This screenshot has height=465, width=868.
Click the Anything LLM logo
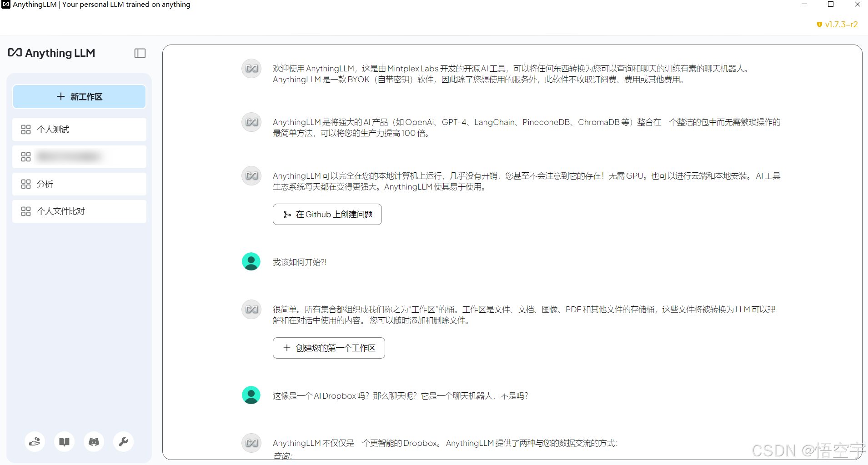pyautogui.click(x=52, y=53)
